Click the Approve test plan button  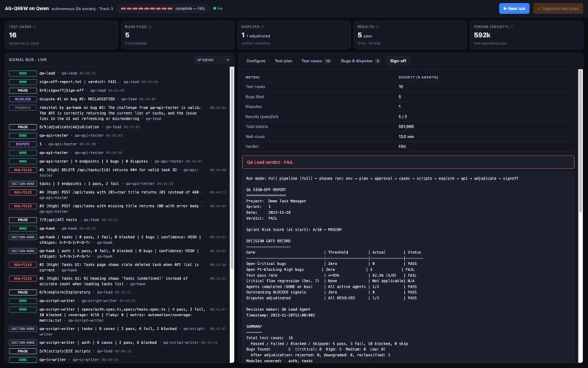557,8
